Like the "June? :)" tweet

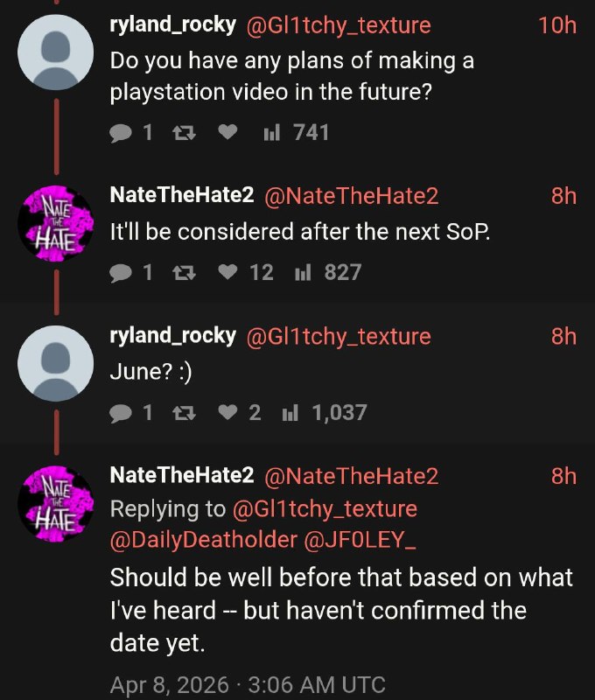[229, 412]
